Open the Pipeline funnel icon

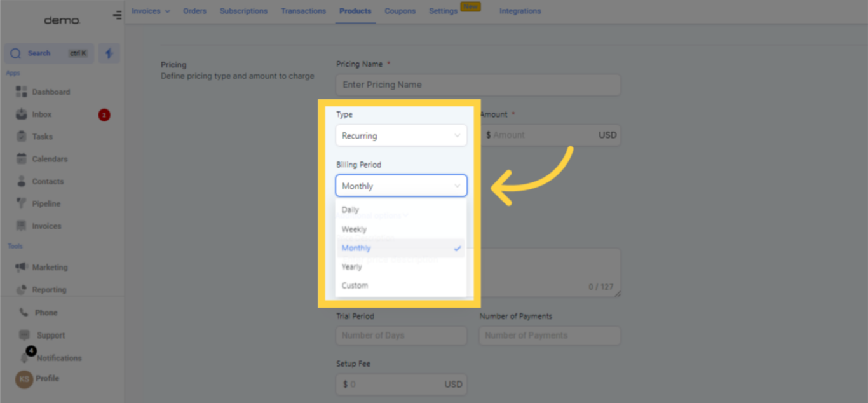[22, 203]
